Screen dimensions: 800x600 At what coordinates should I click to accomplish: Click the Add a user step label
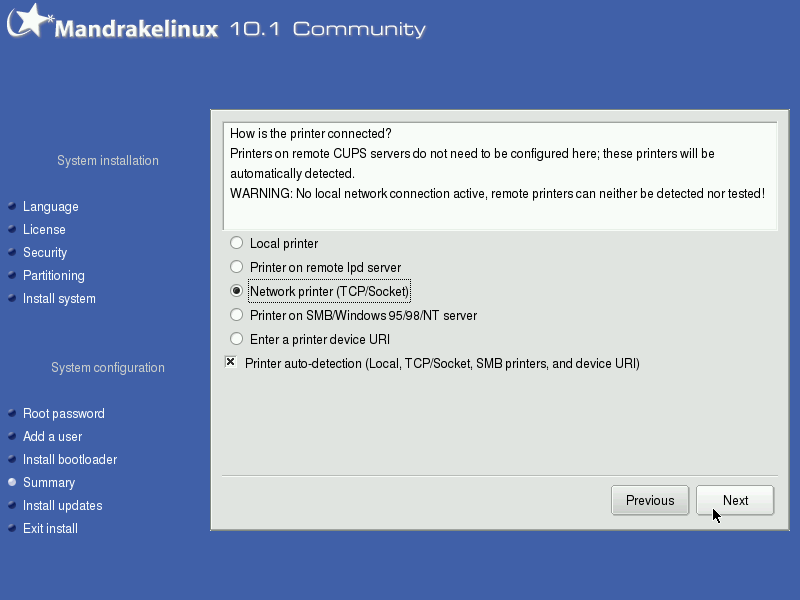point(53,436)
